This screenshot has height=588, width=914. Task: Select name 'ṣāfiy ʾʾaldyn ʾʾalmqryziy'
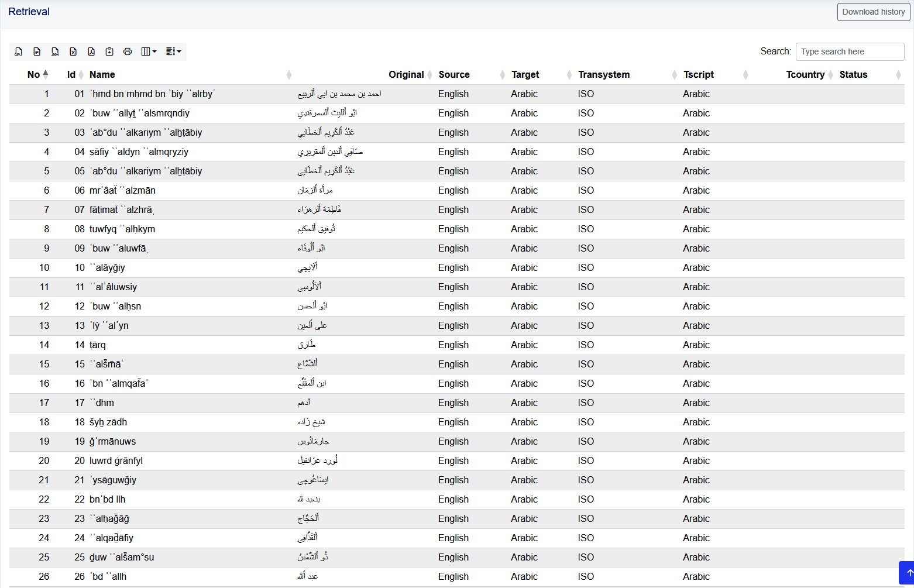[x=139, y=152]
